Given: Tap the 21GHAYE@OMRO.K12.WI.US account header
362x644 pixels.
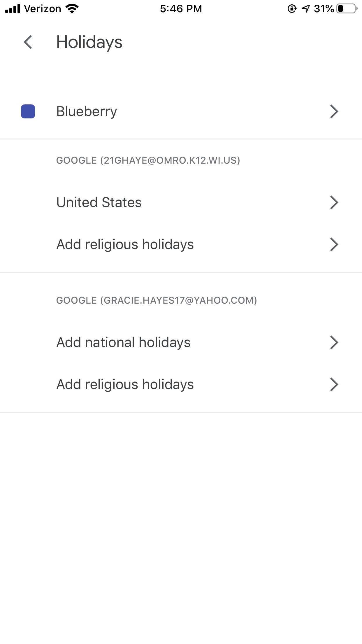Looking at the screenshot, I should (148, 160).
